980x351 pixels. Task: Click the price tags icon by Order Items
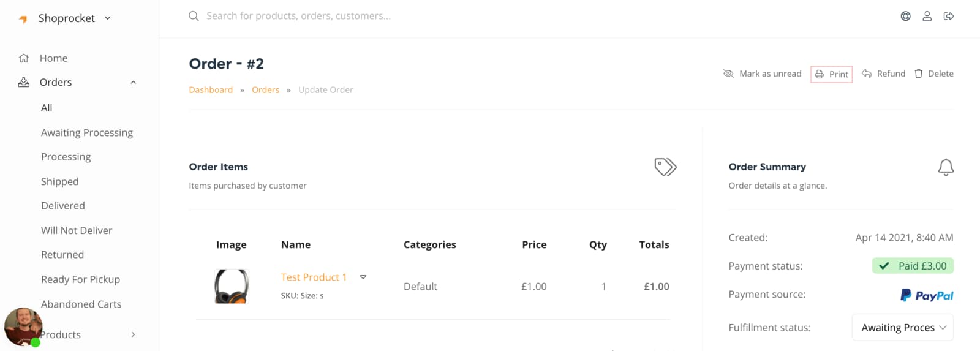(665, 167)
